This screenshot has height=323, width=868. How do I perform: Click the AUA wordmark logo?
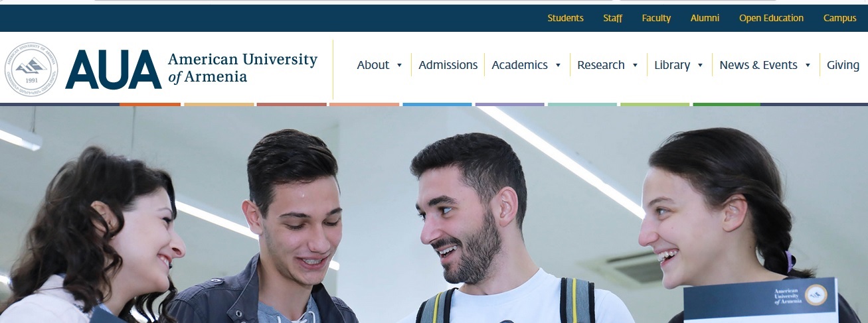pos(113,70)
